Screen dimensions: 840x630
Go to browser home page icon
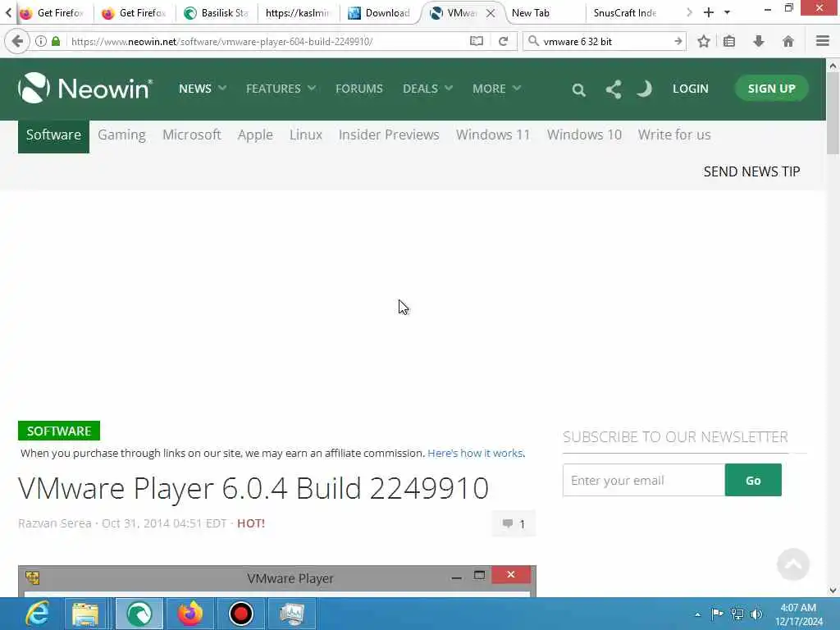(788, 41)
